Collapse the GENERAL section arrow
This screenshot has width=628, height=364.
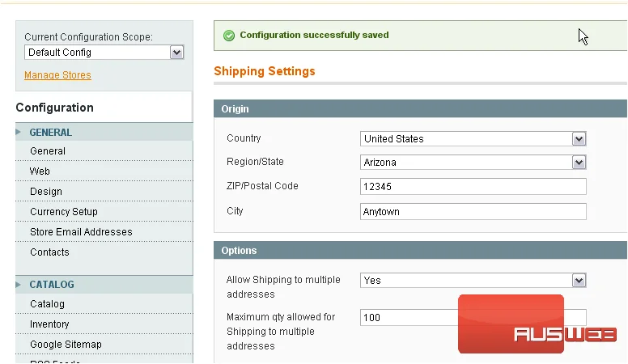click(19, 132)
